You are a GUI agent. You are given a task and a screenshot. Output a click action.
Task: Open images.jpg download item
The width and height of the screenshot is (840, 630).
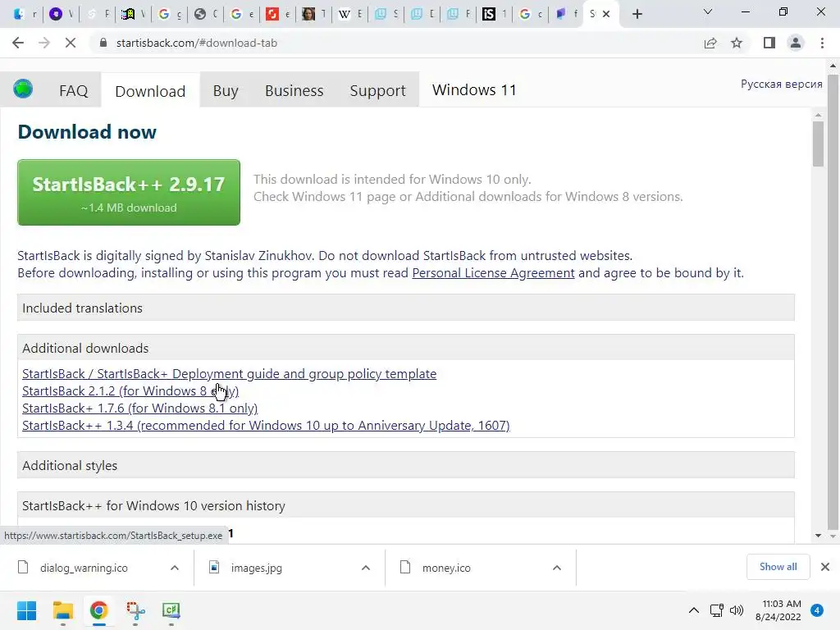click(x=257, y=568)
